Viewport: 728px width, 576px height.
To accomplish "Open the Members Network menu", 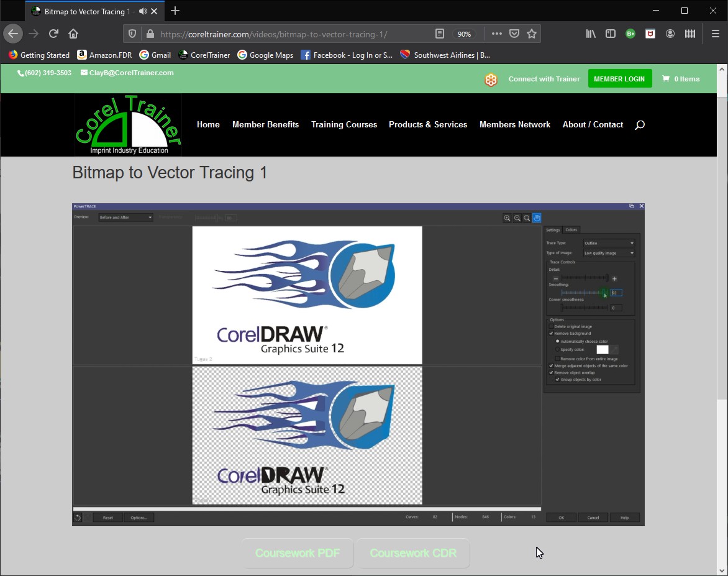I will tap(515, 124).
